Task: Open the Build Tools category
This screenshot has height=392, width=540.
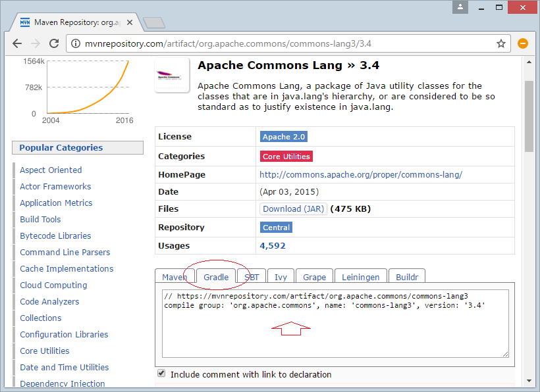Action: point(40,220)
